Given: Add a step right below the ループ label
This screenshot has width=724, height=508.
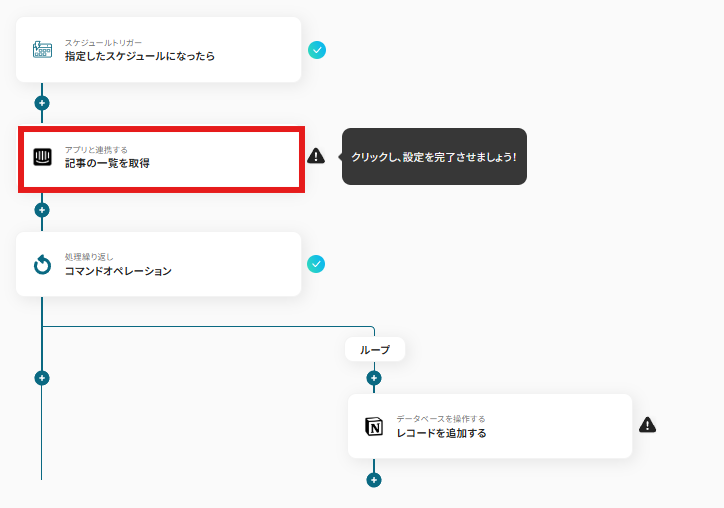Looking at the screenshot, I should [x=374, y=378].
